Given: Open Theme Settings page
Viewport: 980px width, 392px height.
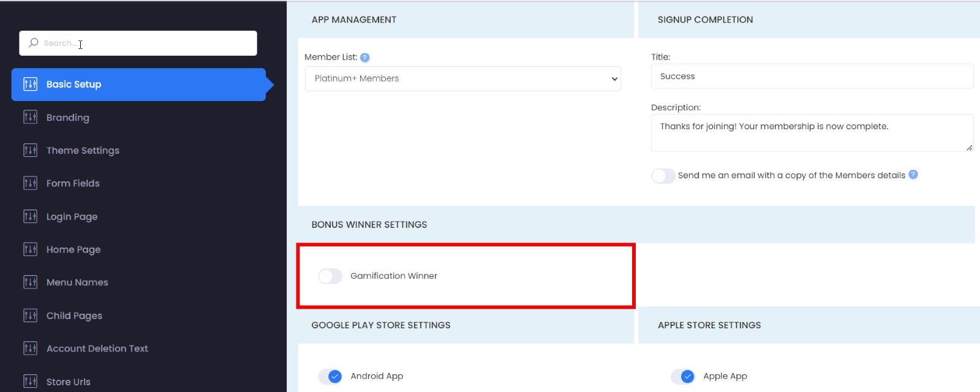Looking at the screenshot, I should [x=83, y=151].
